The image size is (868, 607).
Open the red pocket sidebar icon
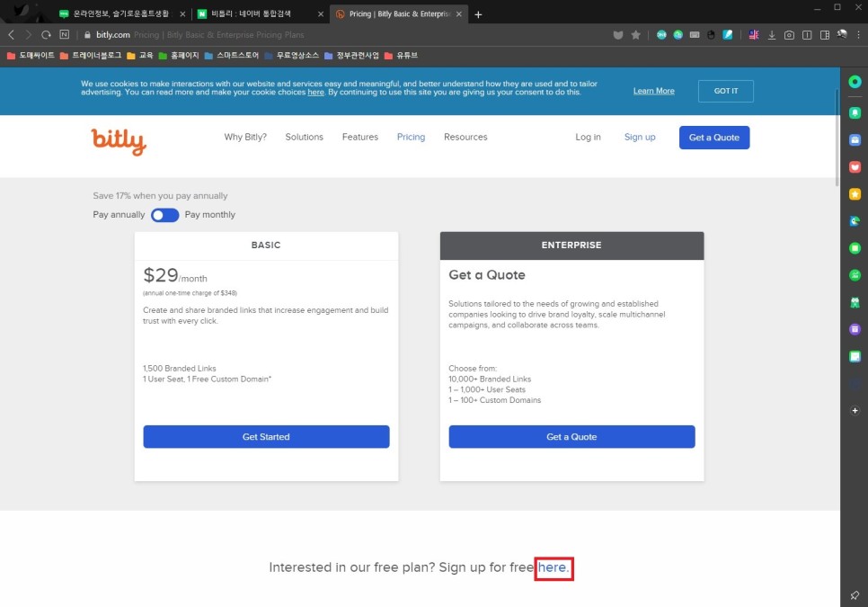coord(855,166)
